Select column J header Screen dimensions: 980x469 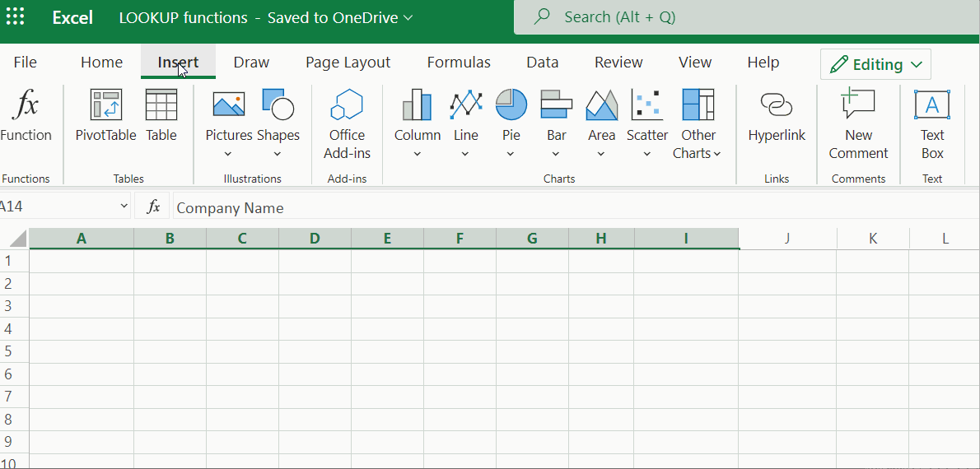(787, 238)
